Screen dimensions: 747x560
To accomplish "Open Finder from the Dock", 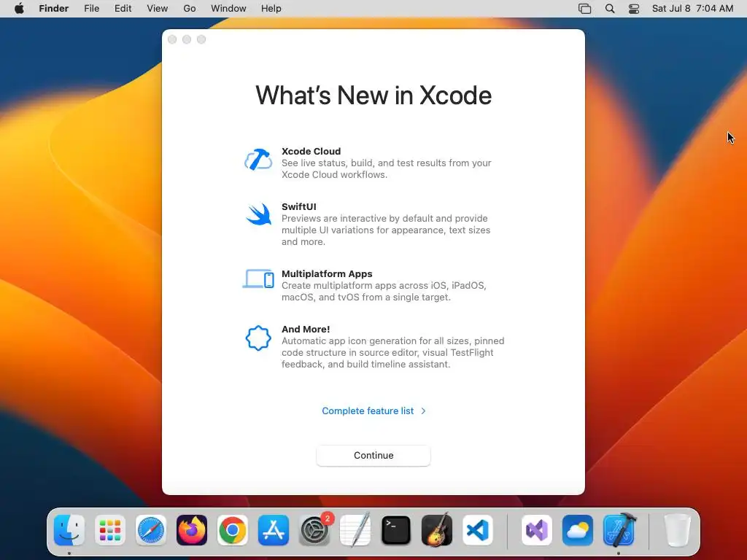I will click(x=69, y=530).
